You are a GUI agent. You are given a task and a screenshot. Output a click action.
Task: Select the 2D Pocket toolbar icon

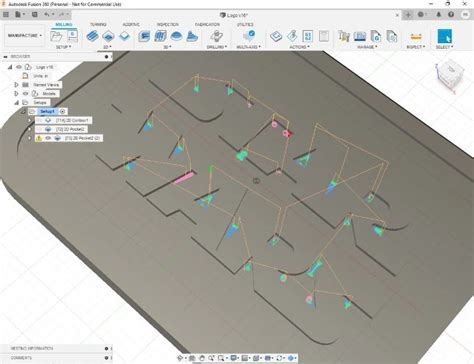click(108, 36)
